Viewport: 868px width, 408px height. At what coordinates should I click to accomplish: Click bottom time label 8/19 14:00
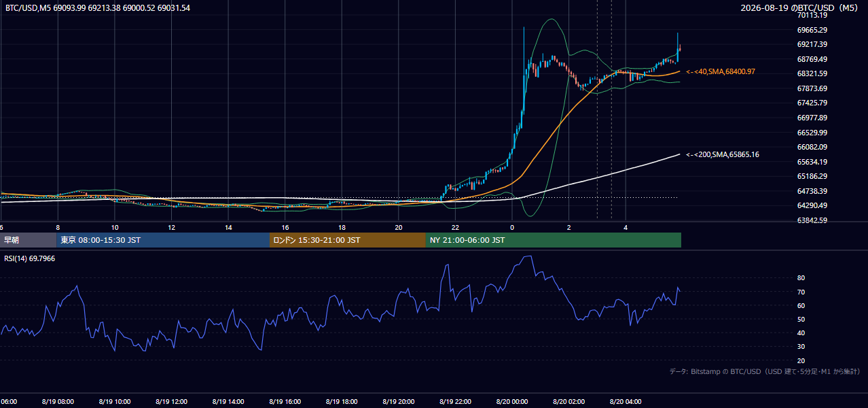point(228,402)
